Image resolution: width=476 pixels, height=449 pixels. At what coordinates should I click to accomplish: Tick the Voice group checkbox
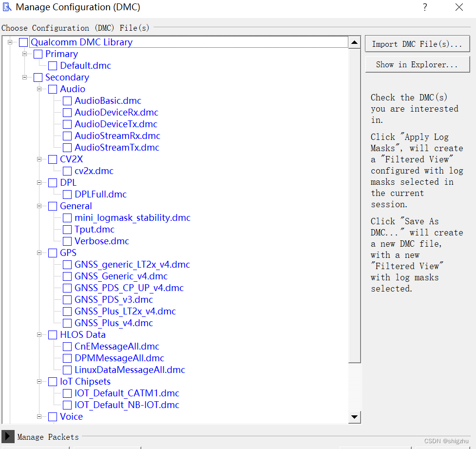[x=53, y=417]
